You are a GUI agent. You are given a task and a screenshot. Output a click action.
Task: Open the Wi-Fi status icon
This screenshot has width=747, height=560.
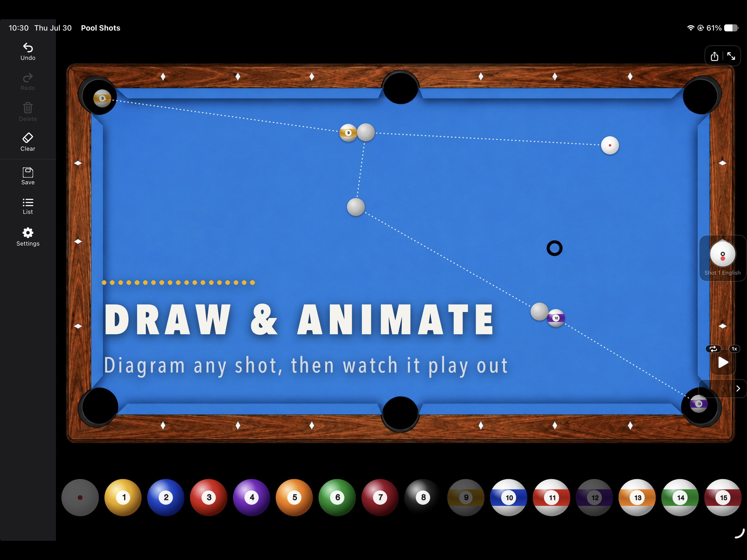click(x=691, y=28)
